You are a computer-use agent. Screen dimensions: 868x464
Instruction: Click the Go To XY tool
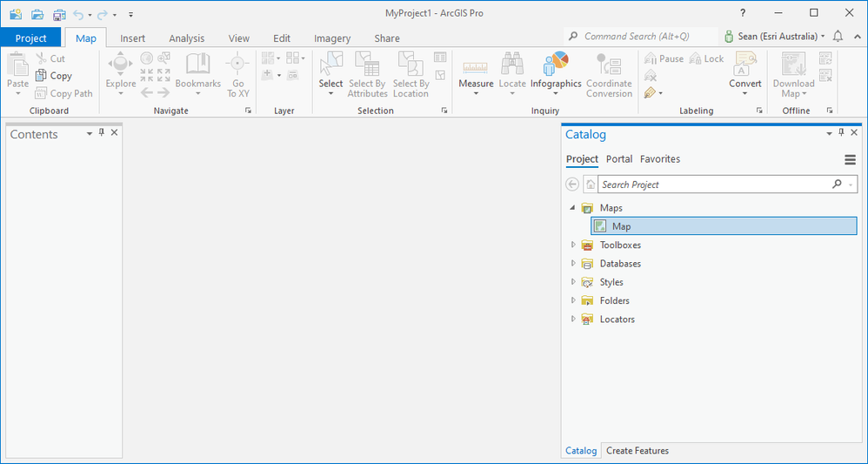click(238, 75)
